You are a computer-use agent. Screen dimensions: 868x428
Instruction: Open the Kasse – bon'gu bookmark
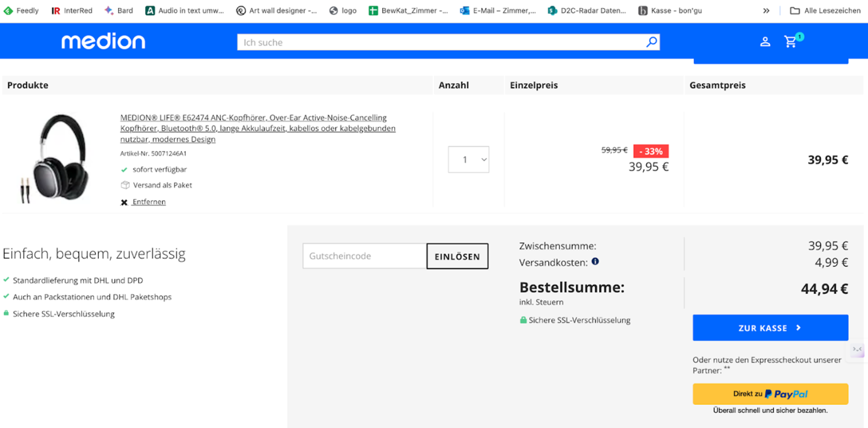[670, 11]
